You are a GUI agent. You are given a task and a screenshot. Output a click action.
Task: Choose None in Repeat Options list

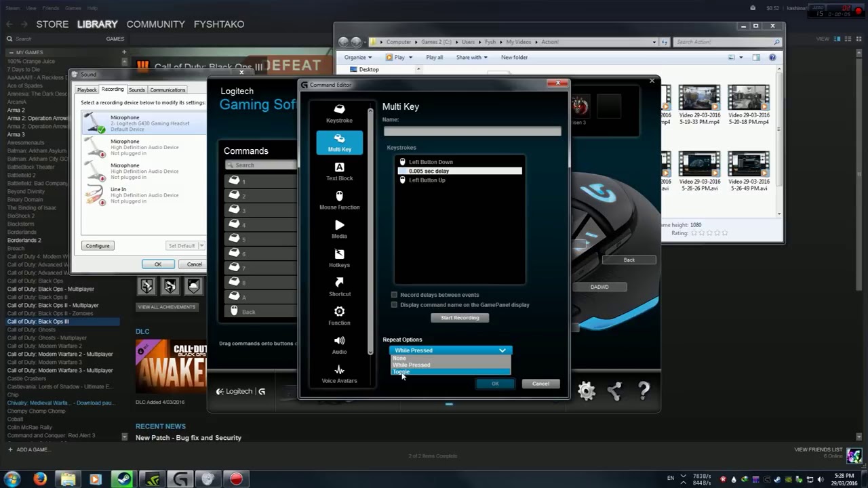click(450, 358)
